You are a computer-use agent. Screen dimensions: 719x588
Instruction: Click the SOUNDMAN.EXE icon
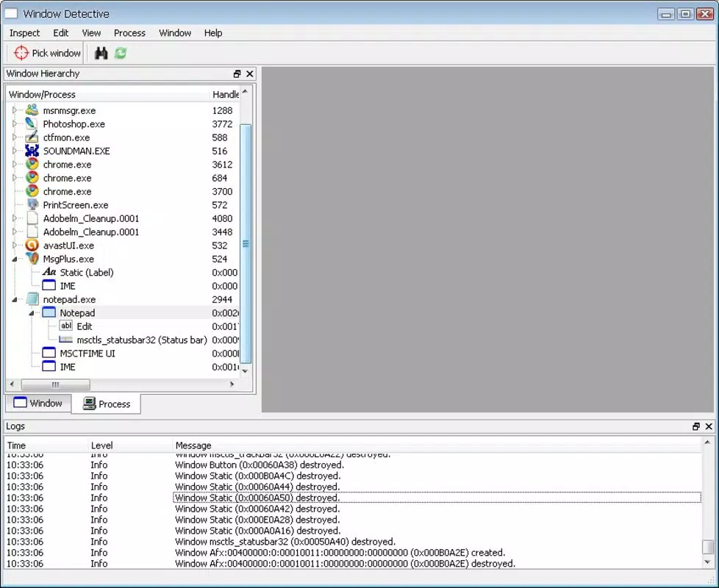[32, 151]
